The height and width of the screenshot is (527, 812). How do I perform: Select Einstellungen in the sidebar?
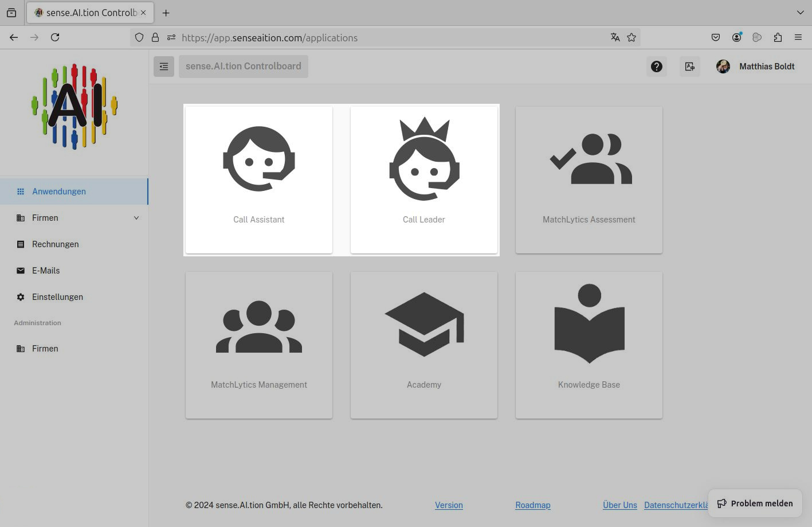click(74, 297)
